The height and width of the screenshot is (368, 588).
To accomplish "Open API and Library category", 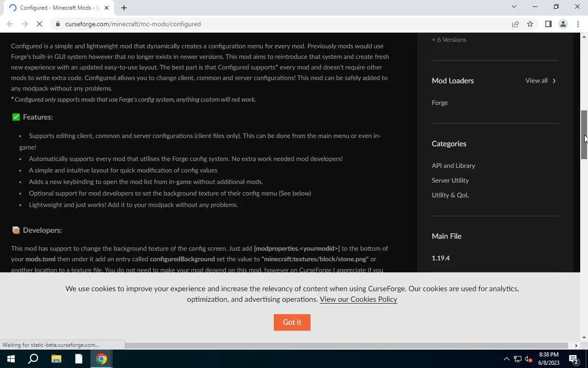I will click(453, 166).
